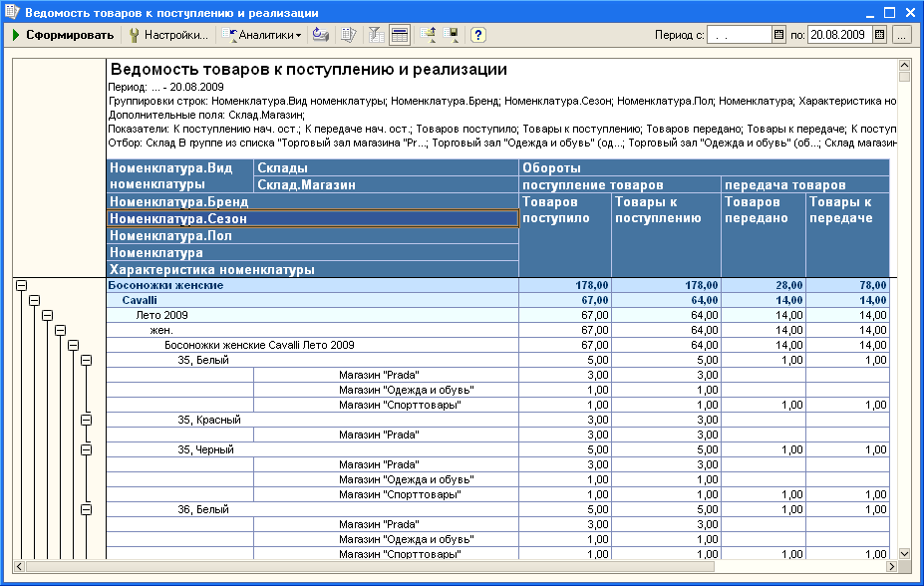Select the поступление товаров header cell
Viewport: 924px width, 586px height.
click(x=621, y=185)
